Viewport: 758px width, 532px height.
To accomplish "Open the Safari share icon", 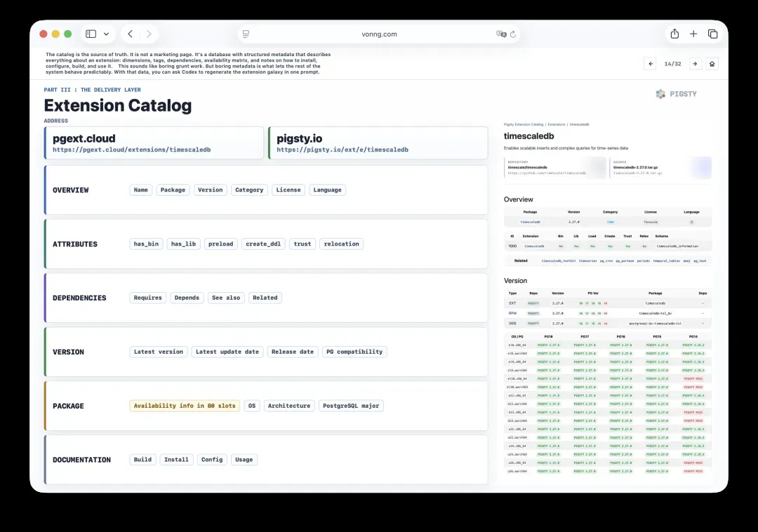I will coord(675,34).
